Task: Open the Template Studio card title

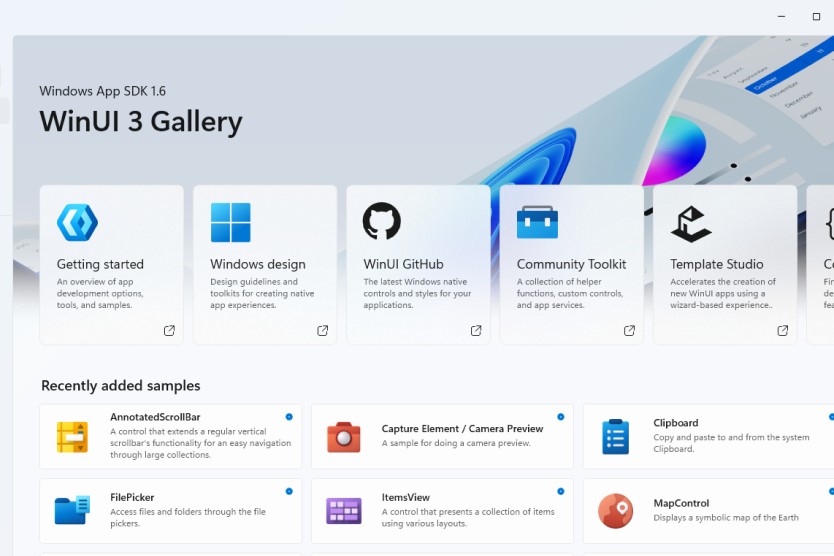Action: (x=716, y=264)
